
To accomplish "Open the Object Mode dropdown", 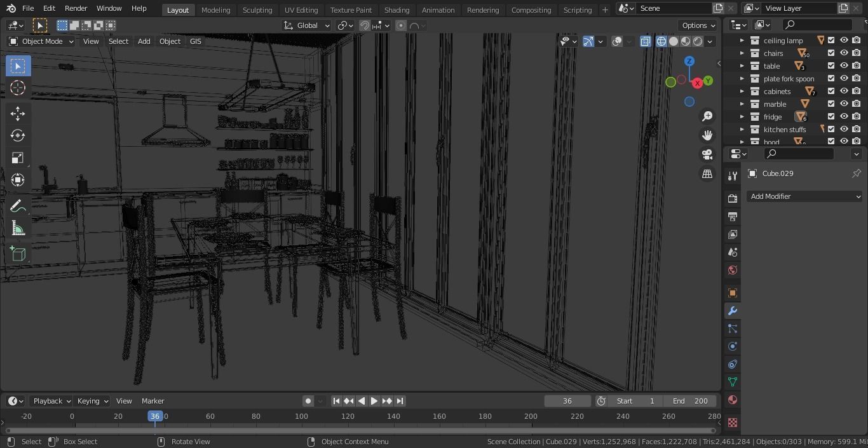I will click(x=41, y=41).
